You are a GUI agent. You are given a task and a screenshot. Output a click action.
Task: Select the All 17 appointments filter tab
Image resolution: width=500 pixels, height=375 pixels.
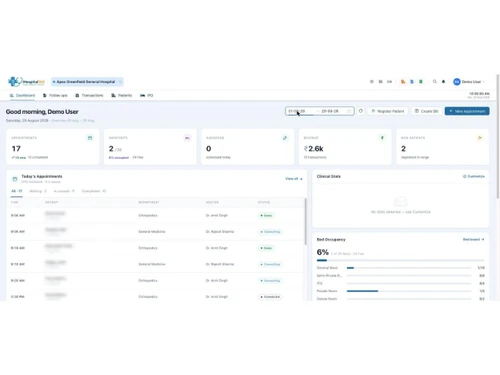(x=17, y=191)
